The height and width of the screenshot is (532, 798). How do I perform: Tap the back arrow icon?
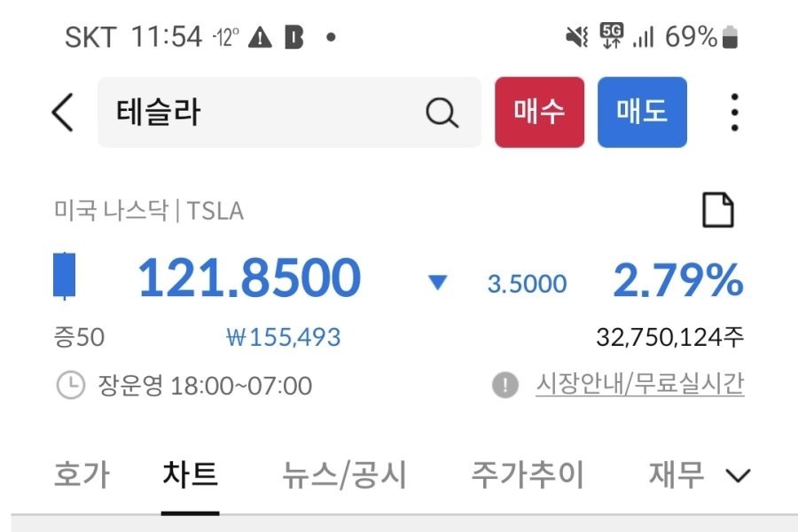click(x=62, y=113)
